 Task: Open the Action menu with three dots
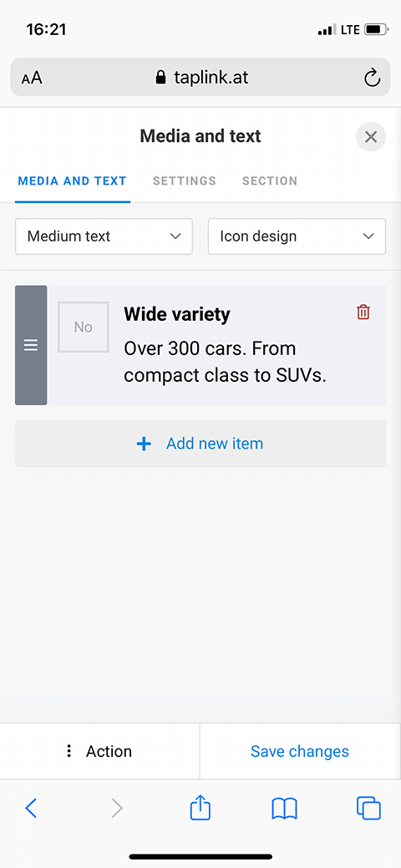[x=99, y=751]
